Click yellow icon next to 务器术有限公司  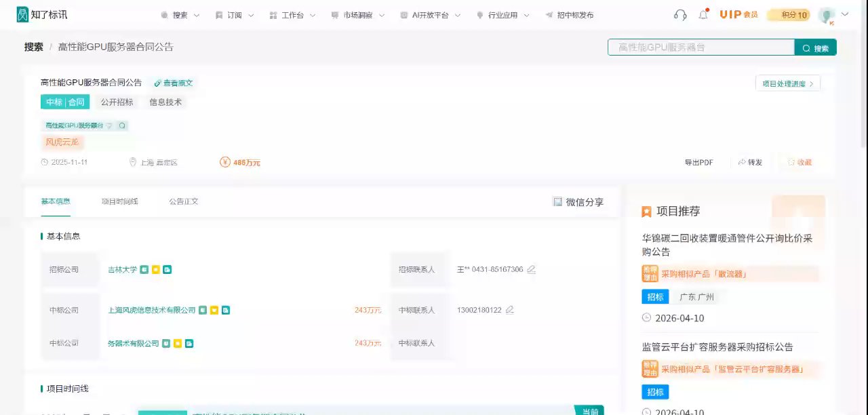coord(178,343)
